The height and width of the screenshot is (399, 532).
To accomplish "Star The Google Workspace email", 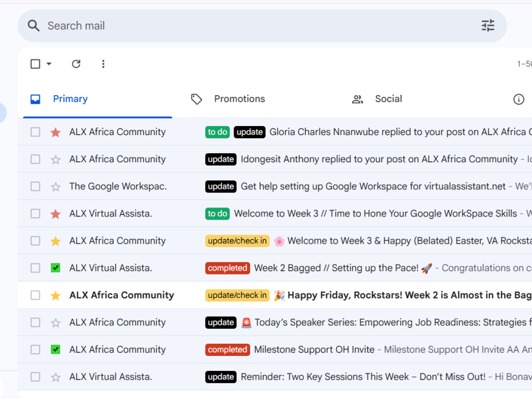I will click(x=55, y=186).
